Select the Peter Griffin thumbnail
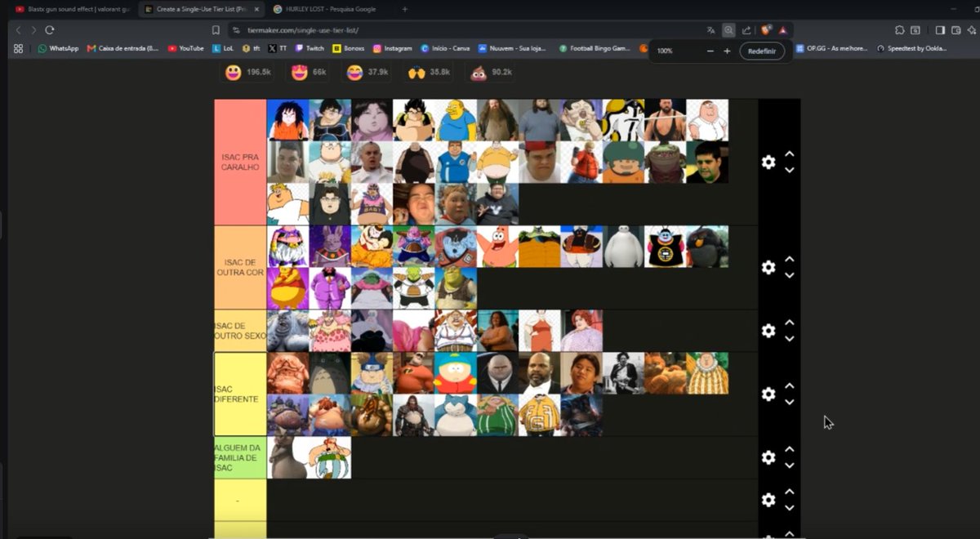This screenshot has width=980, height=539. (707, 120)
